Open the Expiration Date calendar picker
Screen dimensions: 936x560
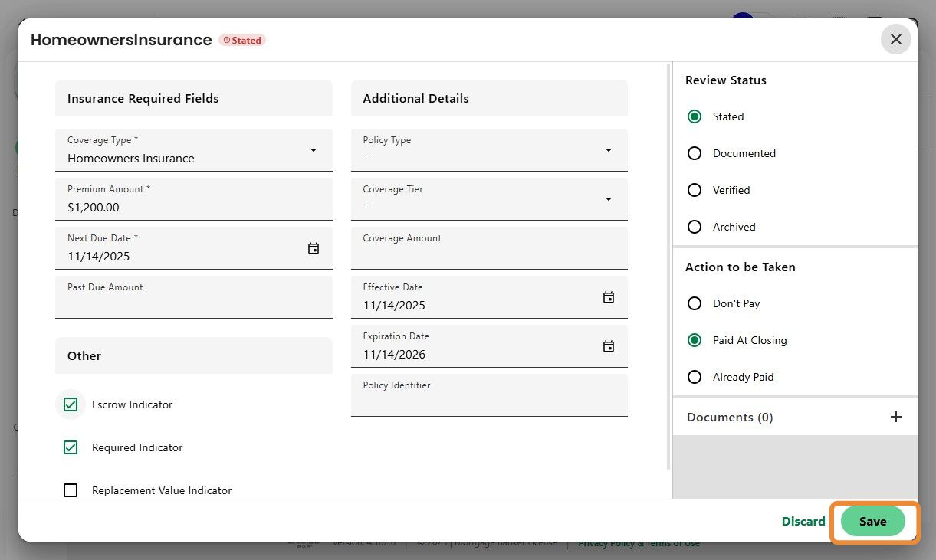point(608,346)
